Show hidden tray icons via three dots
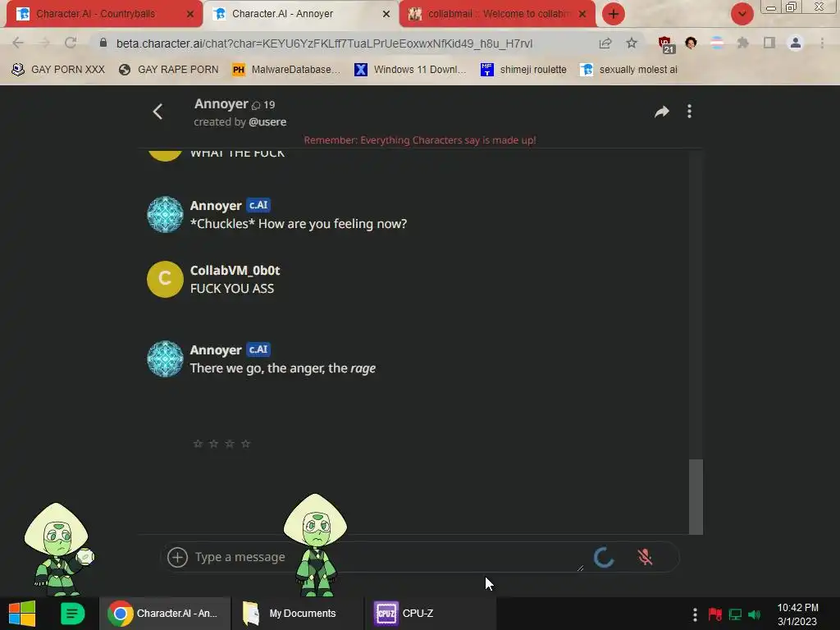This screenshot has width=840, height=630. [x=695, y=614]
